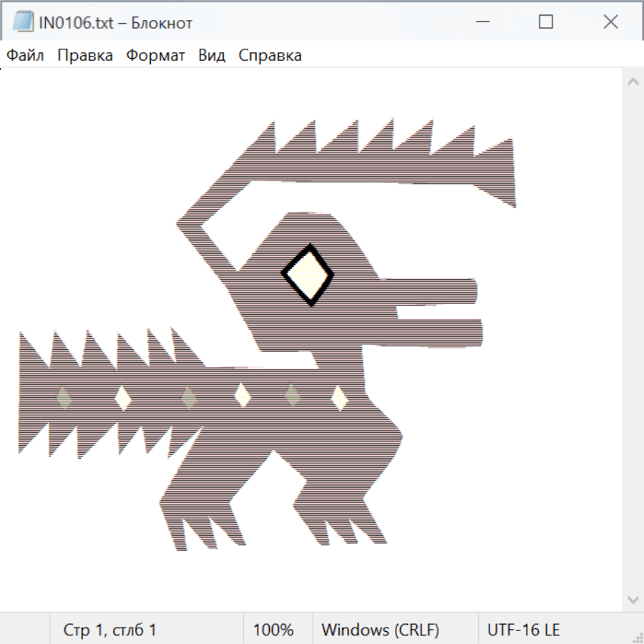
Task: Open the Вид menu
Action: click(x=212, y=56)
